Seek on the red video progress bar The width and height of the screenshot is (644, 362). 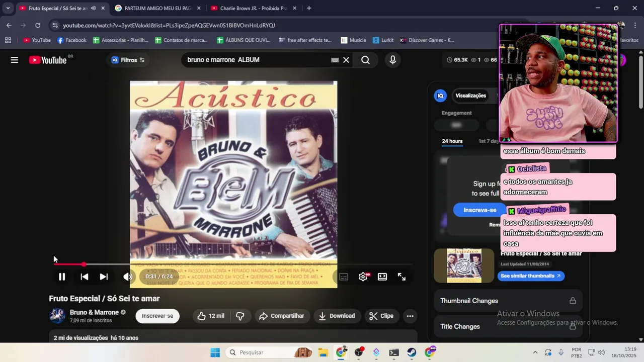(x=233, y=264)
